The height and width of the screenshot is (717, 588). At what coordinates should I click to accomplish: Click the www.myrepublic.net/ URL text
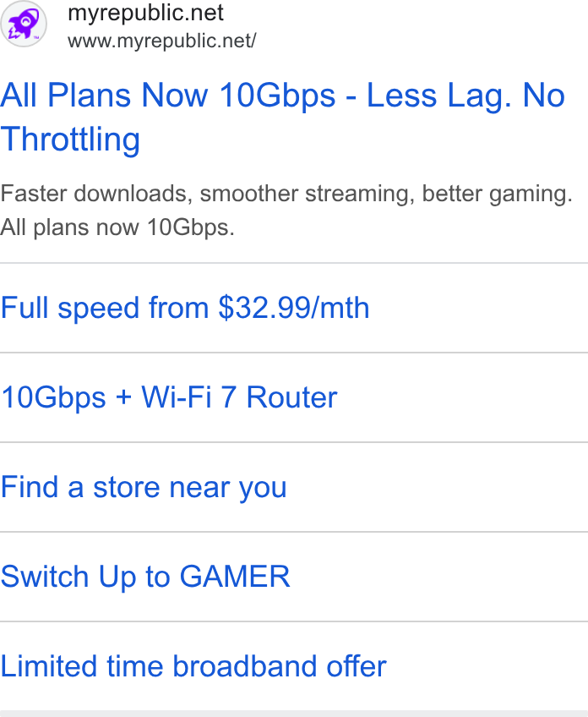161,41
